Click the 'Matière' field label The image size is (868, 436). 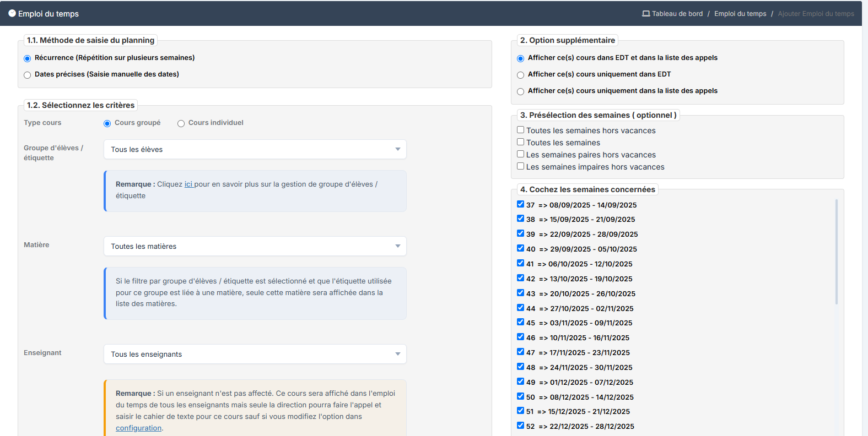(36, 245)
